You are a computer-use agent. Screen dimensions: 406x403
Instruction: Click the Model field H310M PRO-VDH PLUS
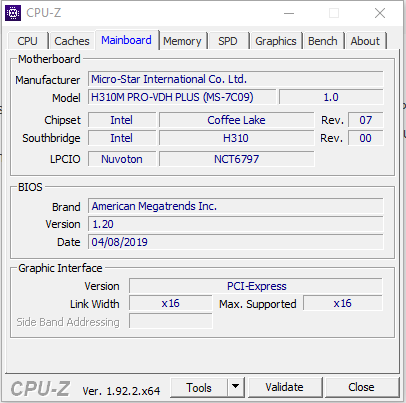(x=182, y=97)
